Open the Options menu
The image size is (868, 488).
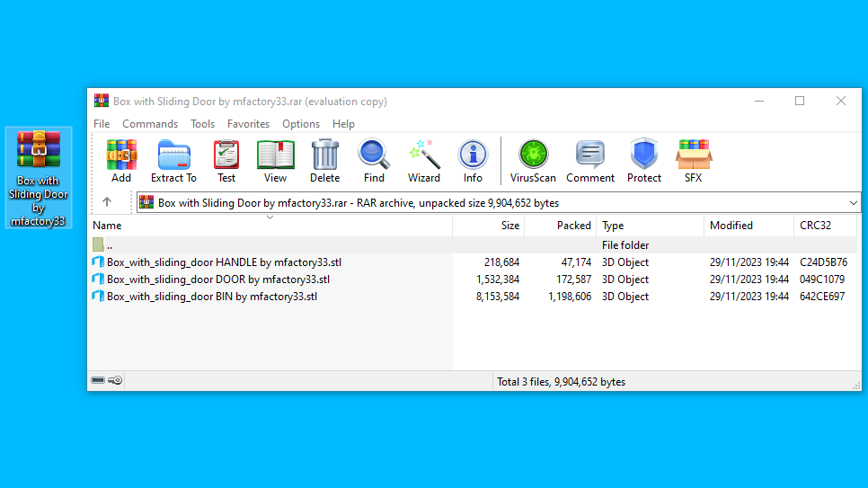[301, 124]
